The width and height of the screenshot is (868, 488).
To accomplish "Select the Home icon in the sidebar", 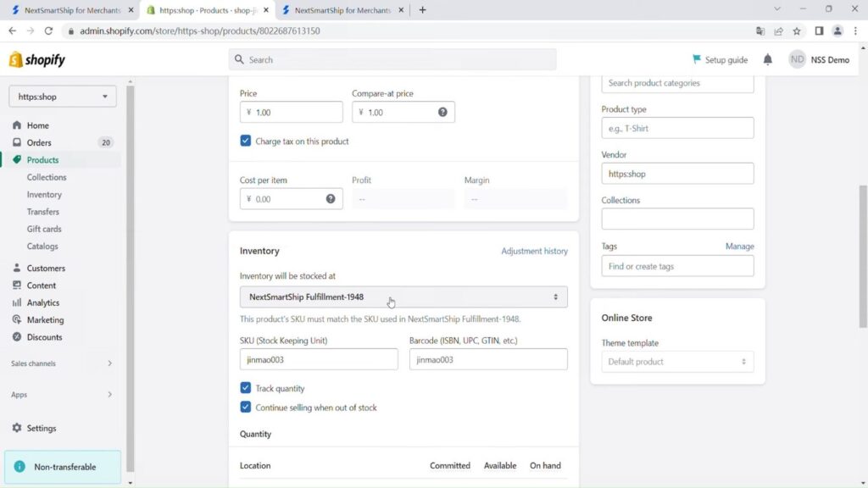I will [x=17, y=125].
